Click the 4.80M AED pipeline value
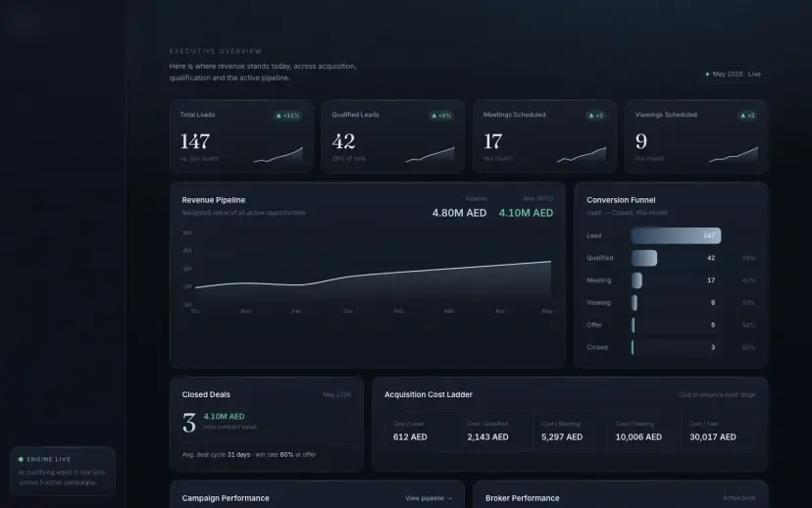 click(459, 213)
